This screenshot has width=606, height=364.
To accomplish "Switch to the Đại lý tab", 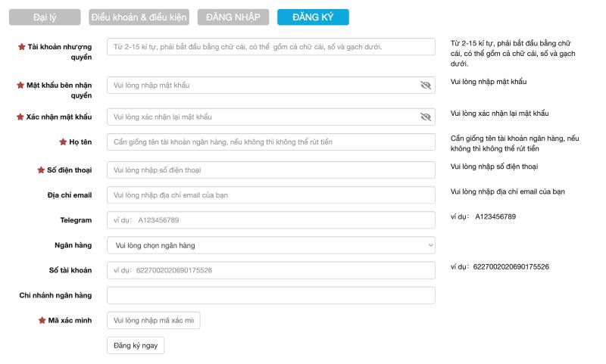I will [45, 17].
